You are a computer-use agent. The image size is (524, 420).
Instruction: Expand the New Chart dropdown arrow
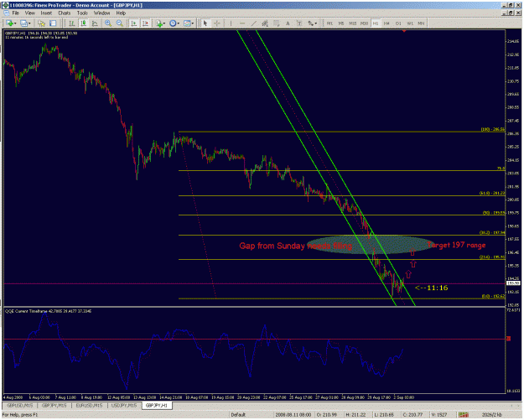click(x=15, y=23)
